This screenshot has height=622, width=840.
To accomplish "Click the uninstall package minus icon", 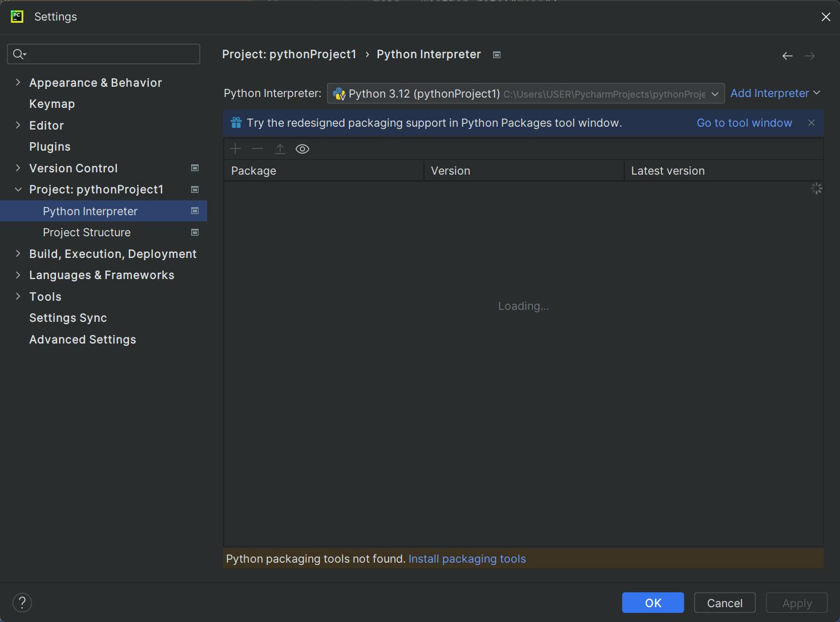I will pos(257,149).
